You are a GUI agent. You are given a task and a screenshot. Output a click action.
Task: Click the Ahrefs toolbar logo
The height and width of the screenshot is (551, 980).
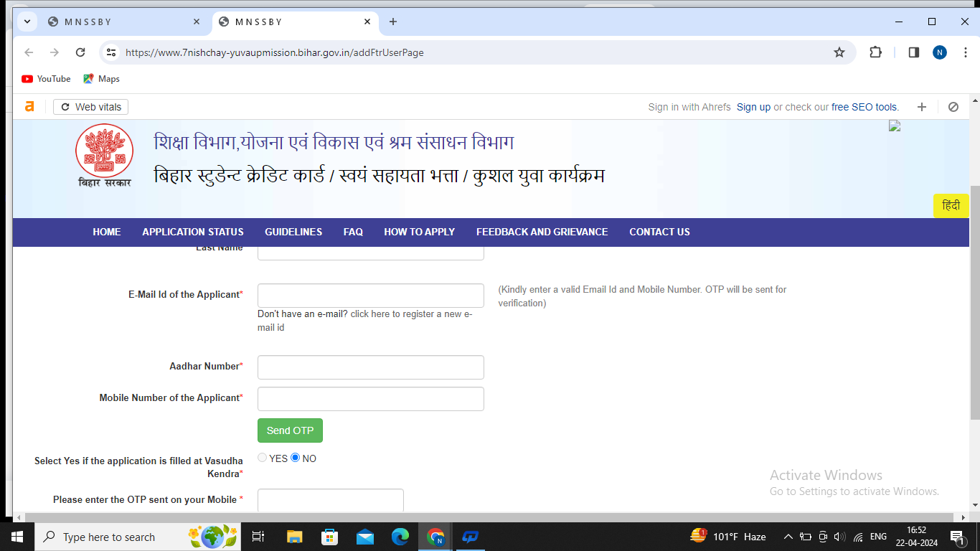coord(29,106)
